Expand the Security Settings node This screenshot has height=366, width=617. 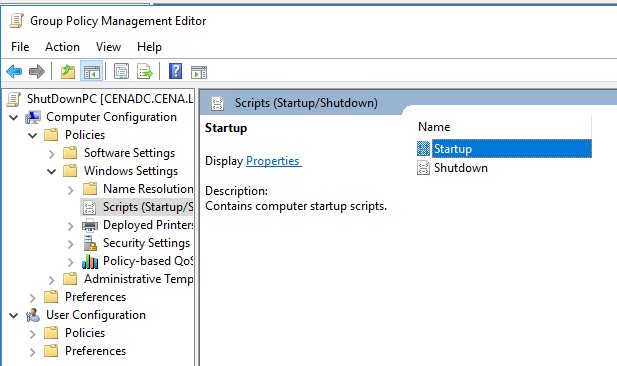coord(70,244)
